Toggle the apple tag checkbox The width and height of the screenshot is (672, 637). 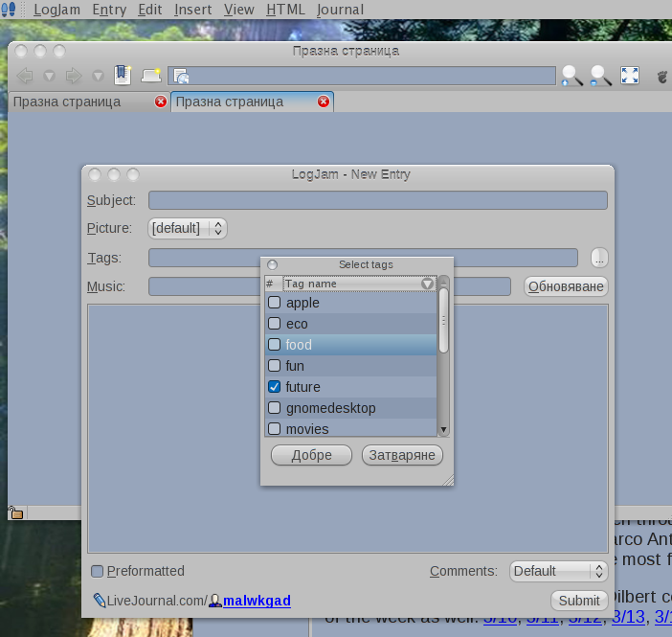pyautogui.click(x=275, y=303)
